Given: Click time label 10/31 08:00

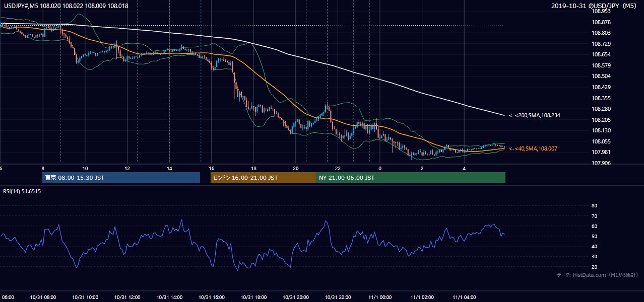Looking at the screenshot, I should [x=43, y=297].
